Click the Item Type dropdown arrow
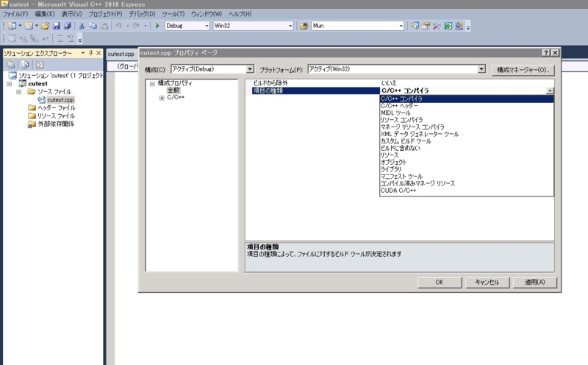The width and height of the screenshot is (588, 365). point(550,91)
